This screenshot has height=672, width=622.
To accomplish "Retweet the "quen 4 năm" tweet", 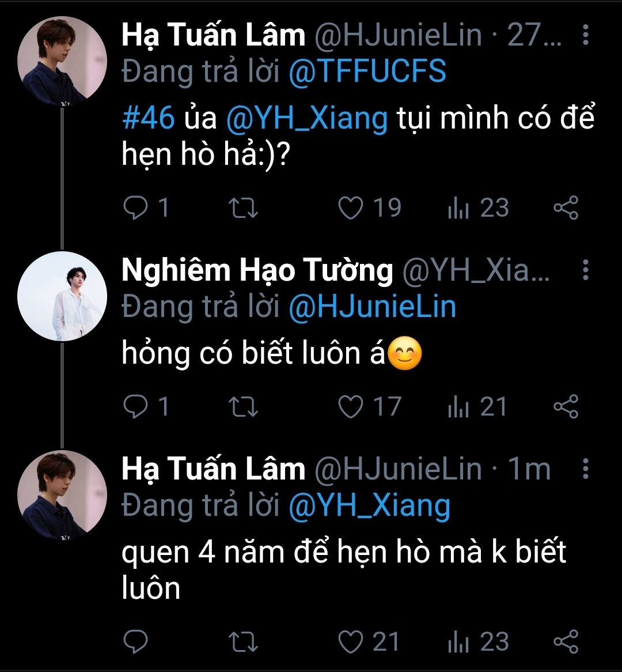I will [244, 642].
